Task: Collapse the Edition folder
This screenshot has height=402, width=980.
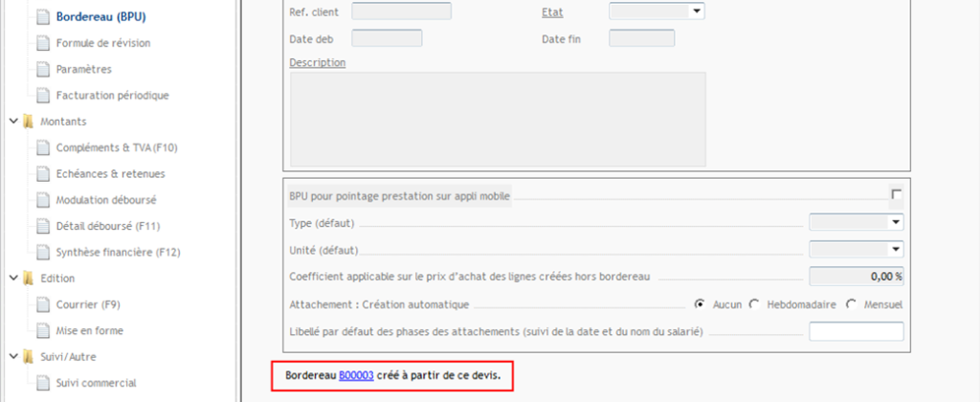Action: tap(13, 279)
